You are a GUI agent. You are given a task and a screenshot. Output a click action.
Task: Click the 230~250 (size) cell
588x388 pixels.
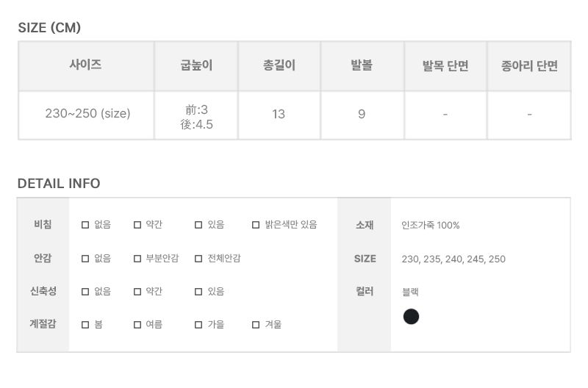[x=87, y=114]
